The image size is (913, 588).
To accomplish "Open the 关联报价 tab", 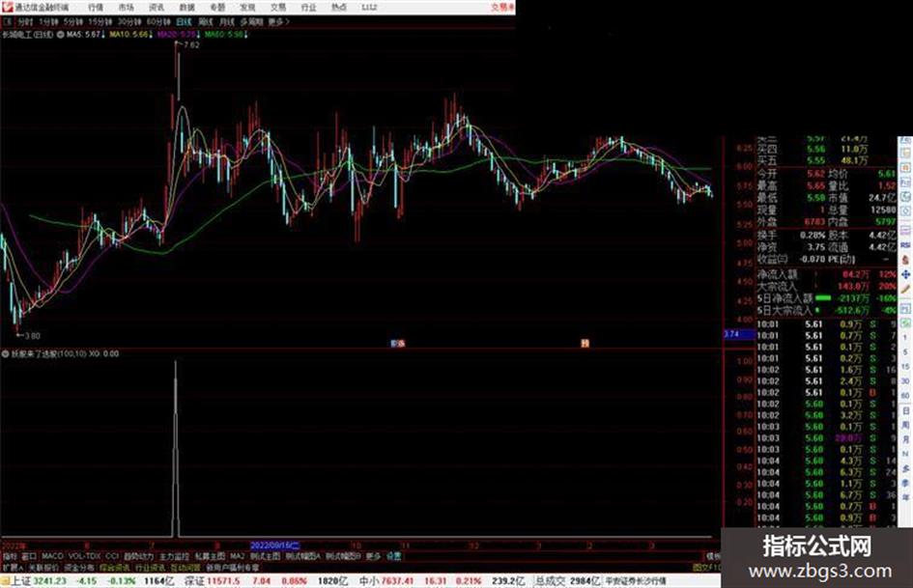I will coord(43,567).
